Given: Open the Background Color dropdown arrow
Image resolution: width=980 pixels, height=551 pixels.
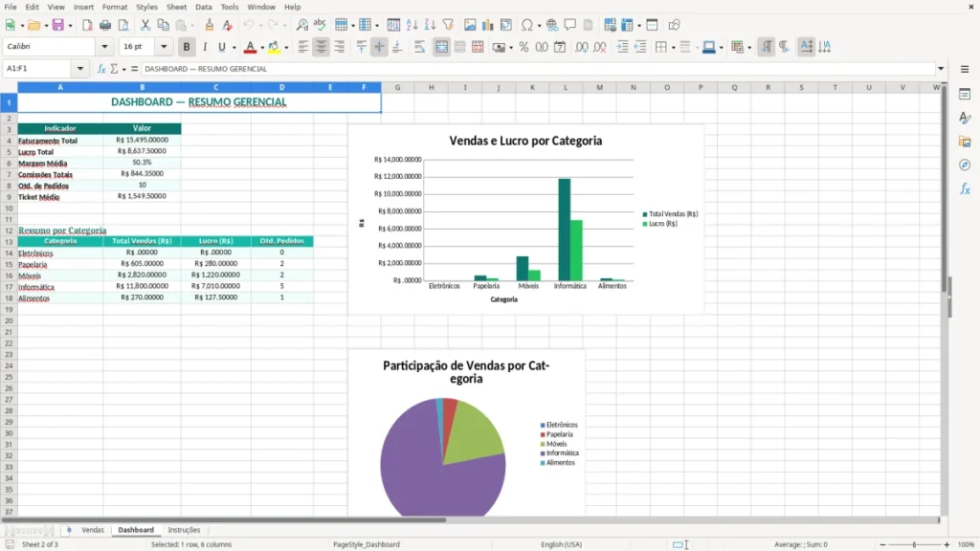Looking at the screenshot, I should point(286,48).
